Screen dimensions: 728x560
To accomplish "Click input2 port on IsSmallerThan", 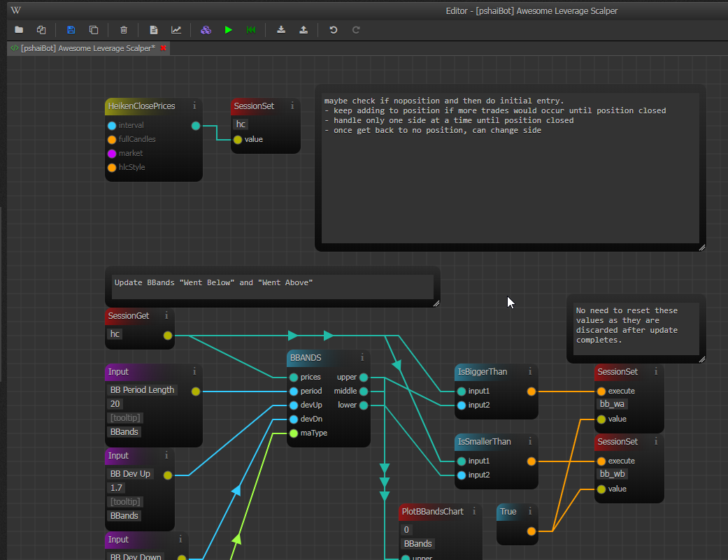I will click(x=461, y=475).
